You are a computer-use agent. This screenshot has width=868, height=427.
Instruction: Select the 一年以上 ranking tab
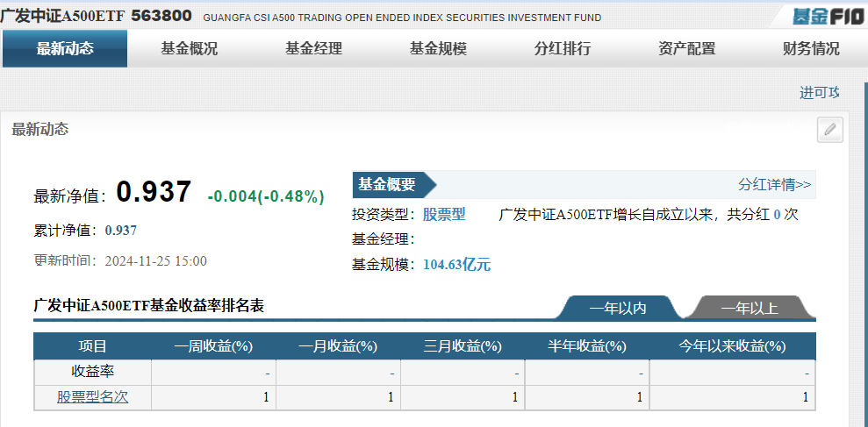(x=750, y=308)
